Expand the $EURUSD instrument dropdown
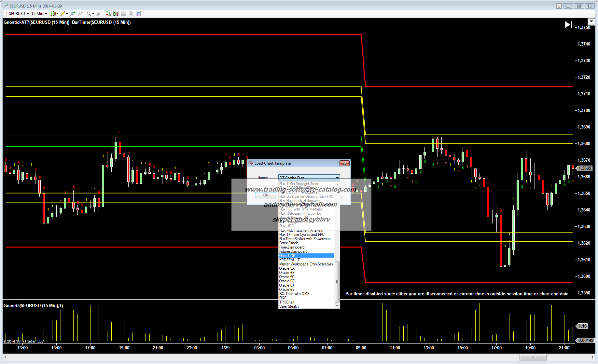 [x=19, y=14]
